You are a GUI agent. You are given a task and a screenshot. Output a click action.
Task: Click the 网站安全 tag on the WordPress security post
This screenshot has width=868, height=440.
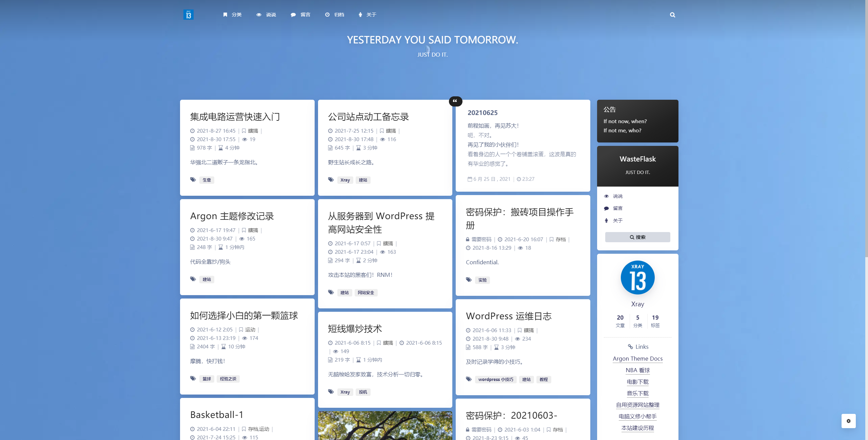[366, 292]
